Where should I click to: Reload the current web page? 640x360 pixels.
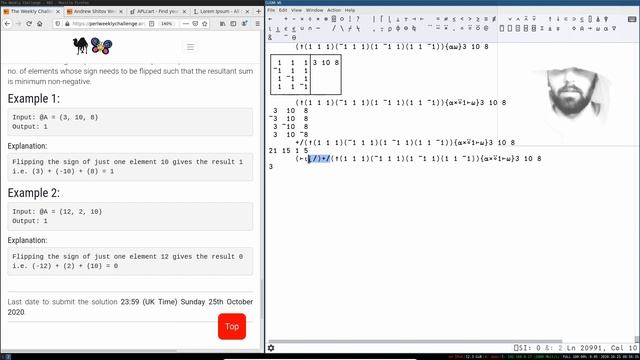(29, 24)
